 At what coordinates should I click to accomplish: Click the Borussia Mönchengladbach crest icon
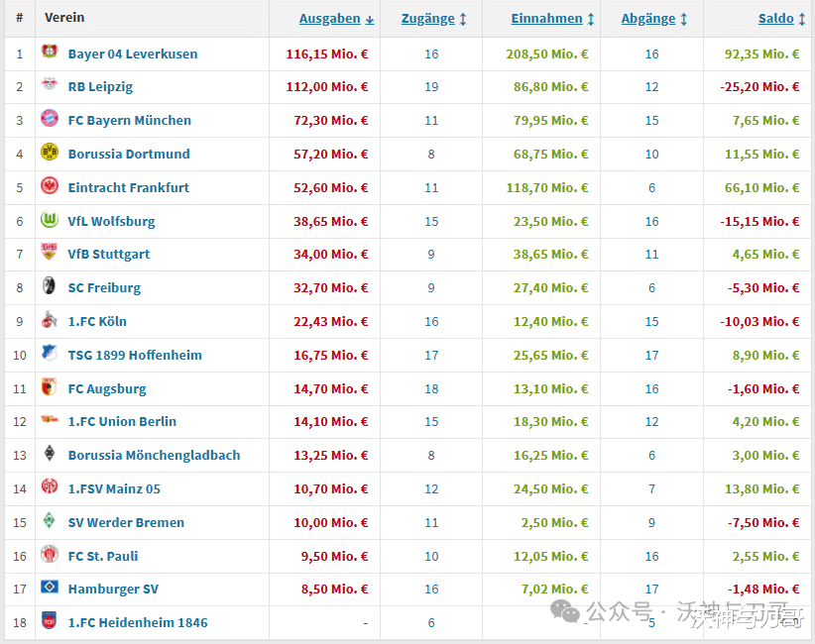(x=50, y=453)
